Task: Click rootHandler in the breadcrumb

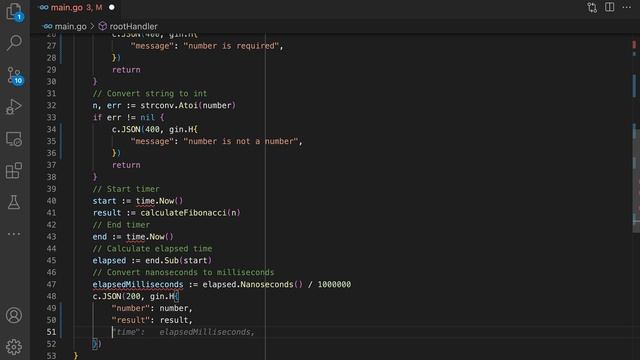Action: coord(133,27)
